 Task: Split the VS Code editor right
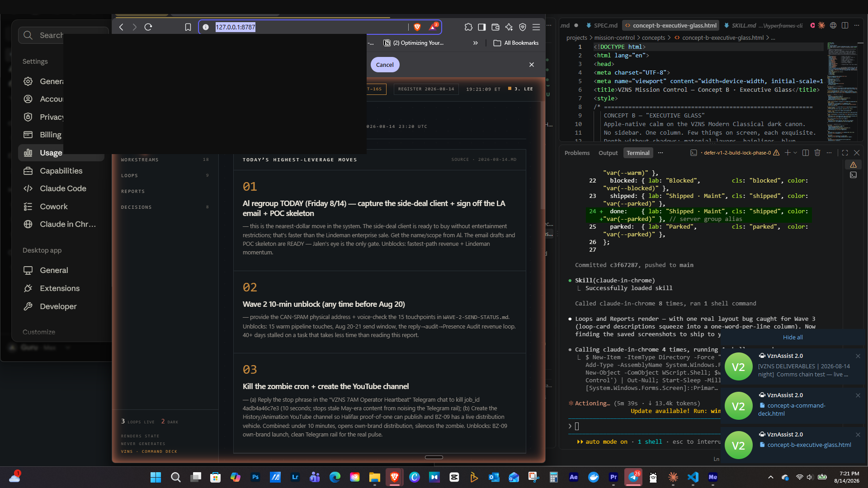pos(845,25)
